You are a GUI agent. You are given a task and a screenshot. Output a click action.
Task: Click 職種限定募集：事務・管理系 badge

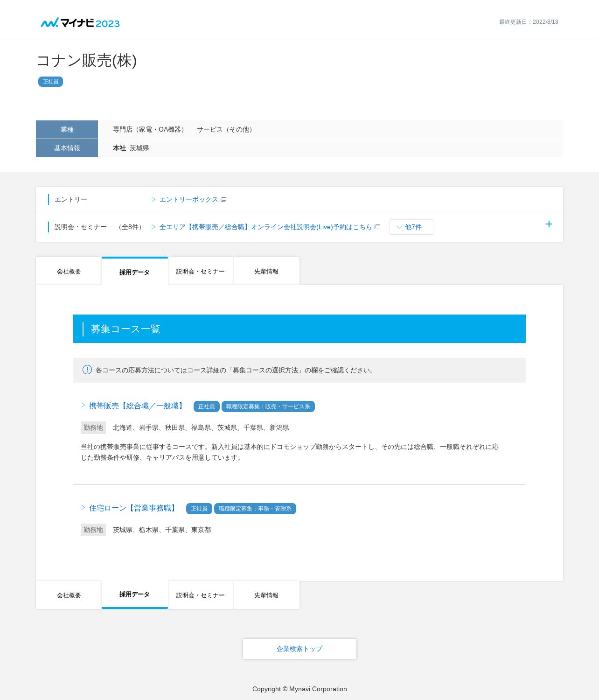click(255, 509)
